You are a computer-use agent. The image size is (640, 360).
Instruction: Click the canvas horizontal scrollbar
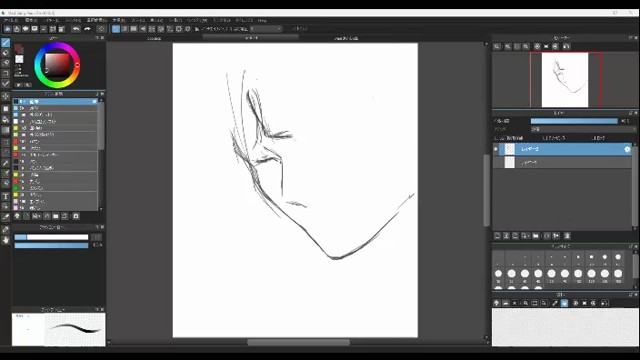point(298,342)
